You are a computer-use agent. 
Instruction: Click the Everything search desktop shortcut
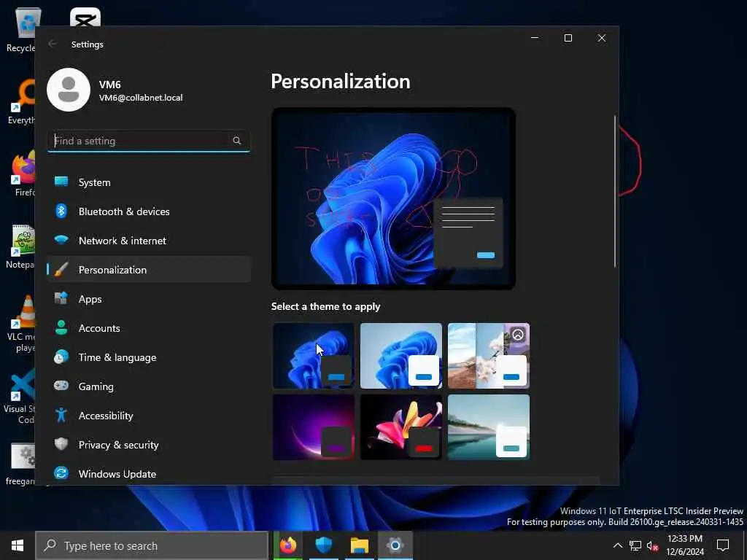coord(21,102)
